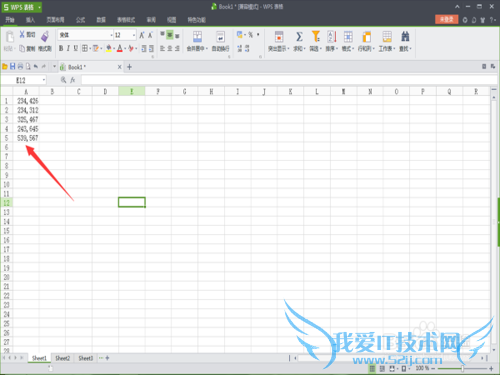
Task: Close the Book1 document tab
Action: pos(119,67)
